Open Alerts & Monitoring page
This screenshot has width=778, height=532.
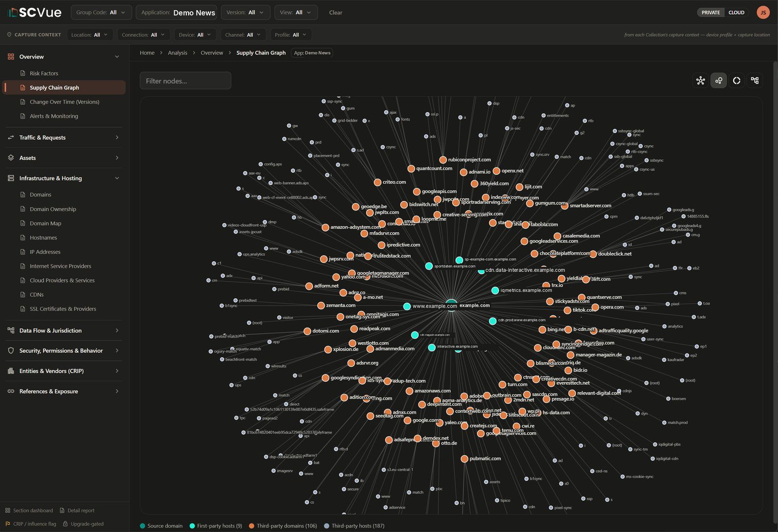coord(53,116)
